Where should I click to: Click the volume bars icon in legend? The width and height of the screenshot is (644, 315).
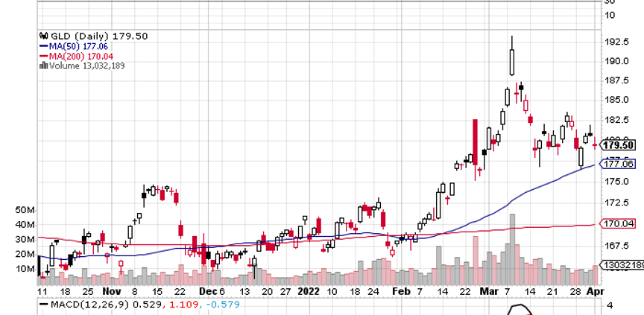point(42,66)
